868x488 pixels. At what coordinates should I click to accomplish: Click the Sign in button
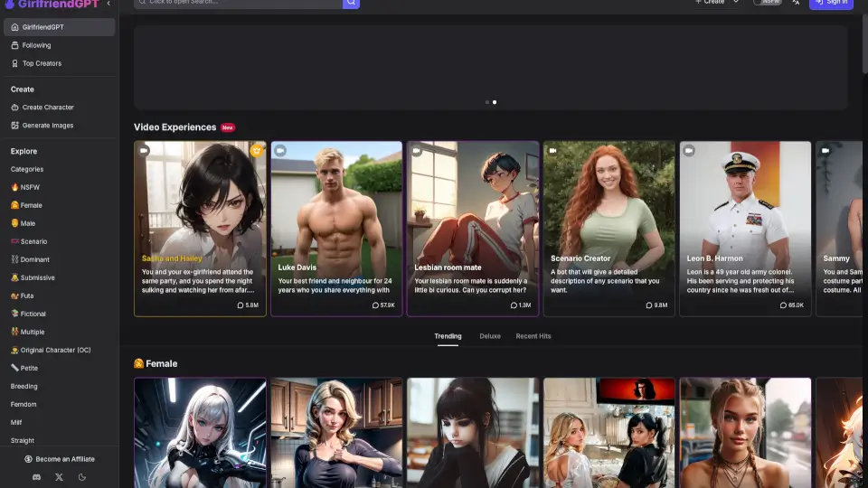point(831,4)
